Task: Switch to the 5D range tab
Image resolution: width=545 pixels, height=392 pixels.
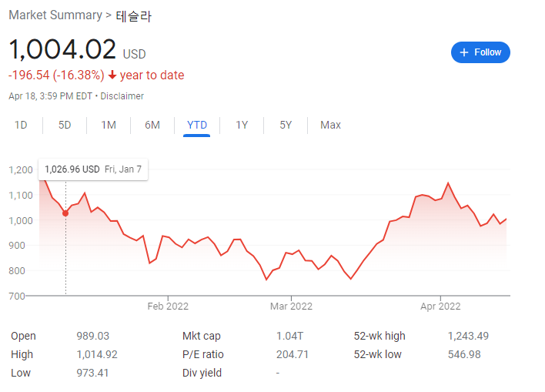Action: pyautogui.click(x=65, y=125)
